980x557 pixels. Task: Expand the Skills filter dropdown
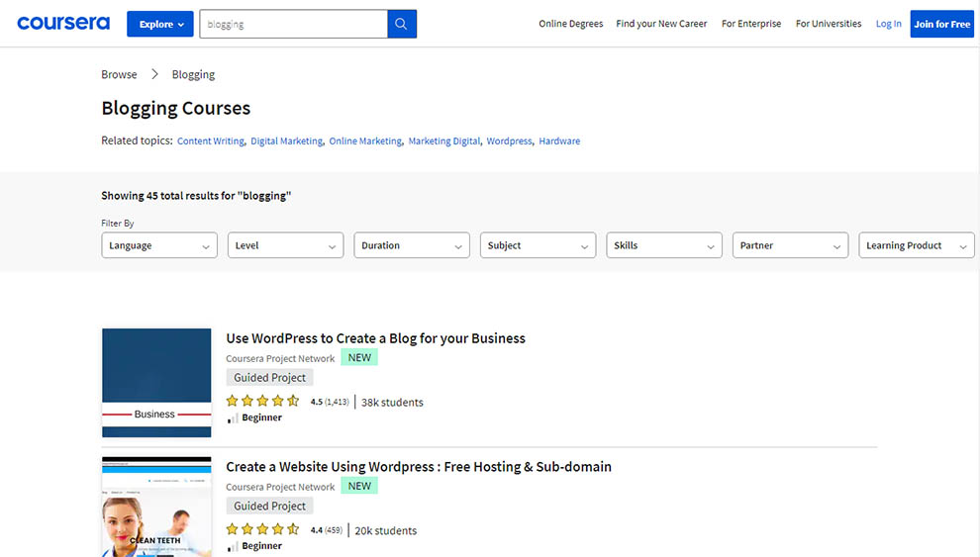pyautogui.click(x=664, y=245)
